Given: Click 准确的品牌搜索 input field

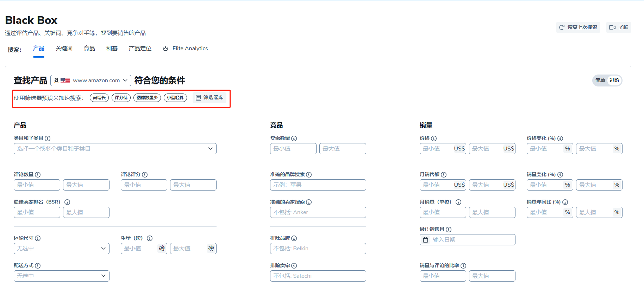Looking at the screenshot, I should 318,185.
